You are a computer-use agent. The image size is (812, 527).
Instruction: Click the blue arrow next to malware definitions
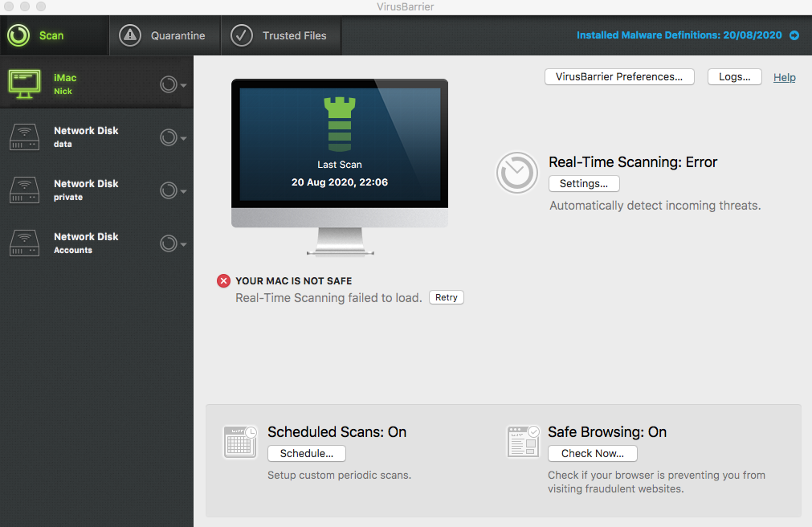pos(794,35)
